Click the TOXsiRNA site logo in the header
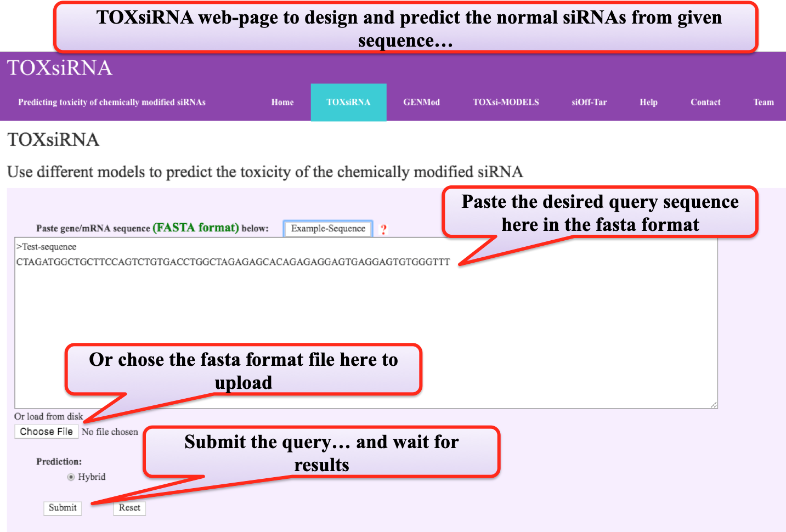 [x=60, y=68]
